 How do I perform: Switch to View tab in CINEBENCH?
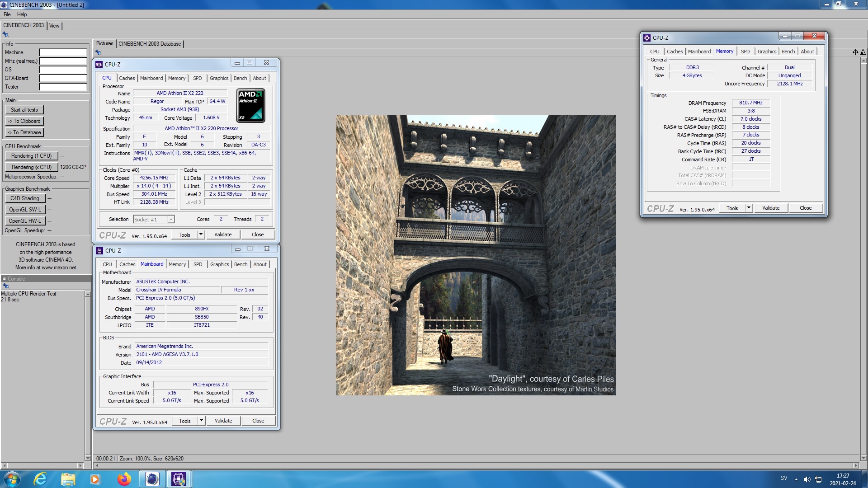[54, 26]
